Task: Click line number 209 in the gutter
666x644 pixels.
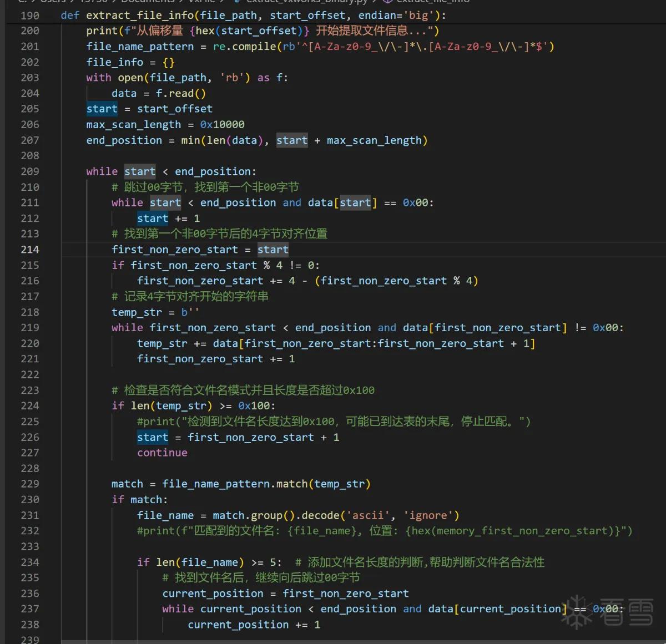Action: [x=30, y=171]
